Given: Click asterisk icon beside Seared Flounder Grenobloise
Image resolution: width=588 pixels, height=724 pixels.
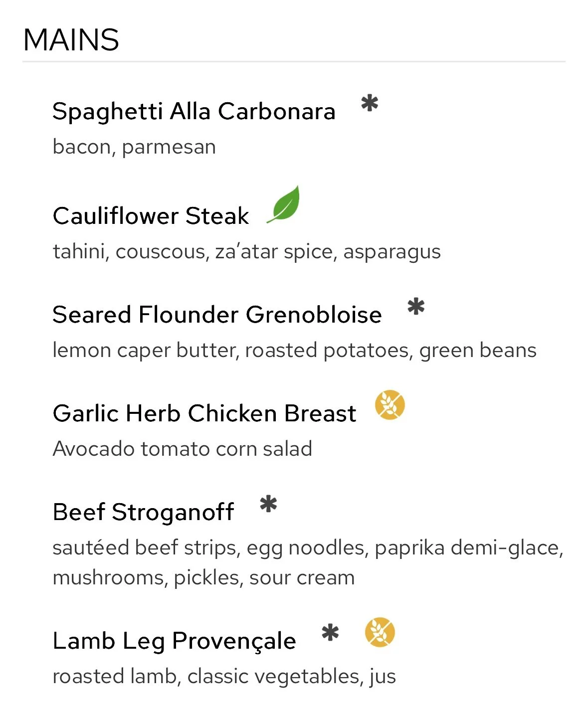Looking at the screenshot, I should 416,307.
